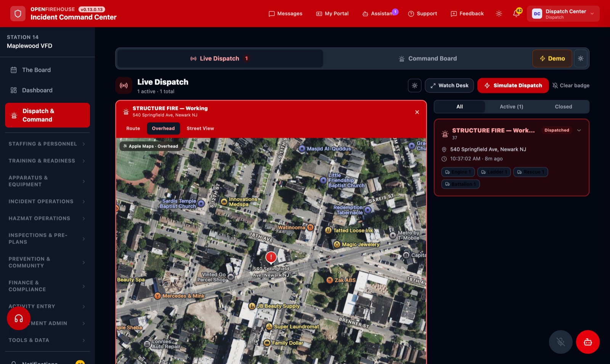610x364 pixels.
Task: Click the DC avatar badge
Action: [537, 14]
